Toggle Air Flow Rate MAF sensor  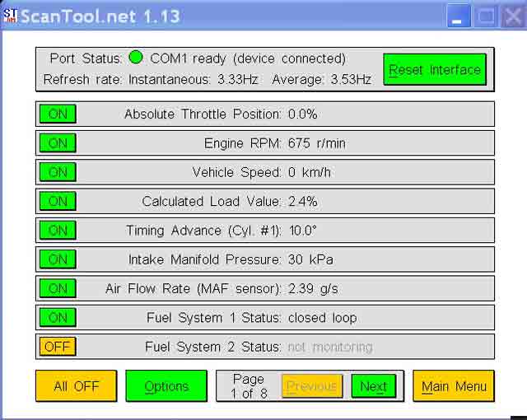pos(58,288)
